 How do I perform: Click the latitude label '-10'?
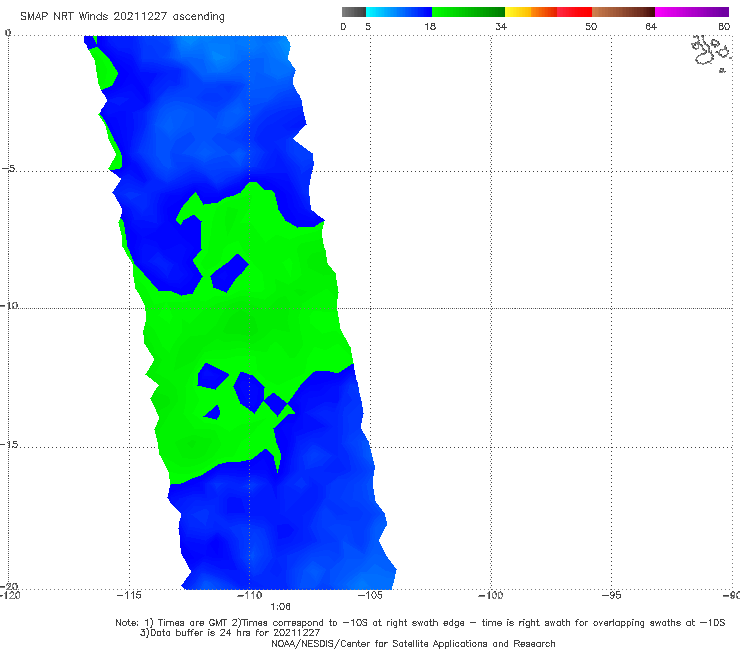pos(9,305)
